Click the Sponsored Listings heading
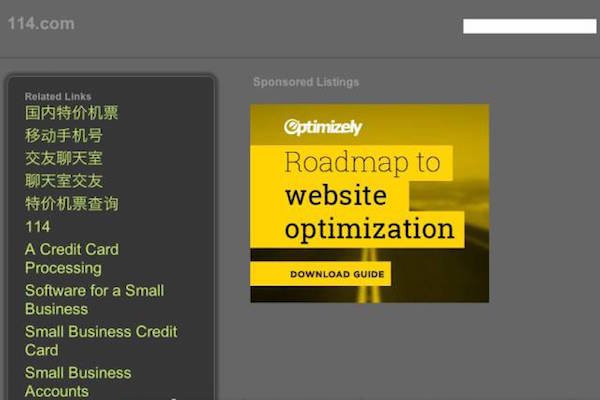Viewport: 600px width, 400px height. coord(306,82)
